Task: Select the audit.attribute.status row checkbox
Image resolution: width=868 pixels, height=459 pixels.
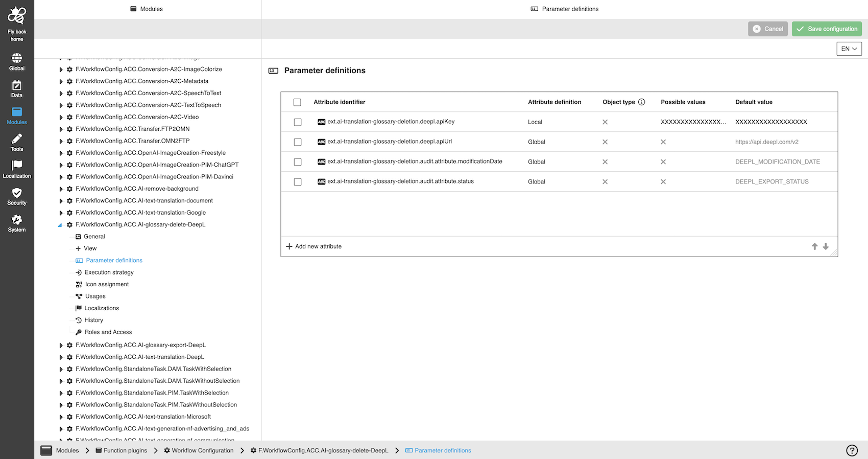Action: pyautogui.click(x=298, y=182)
